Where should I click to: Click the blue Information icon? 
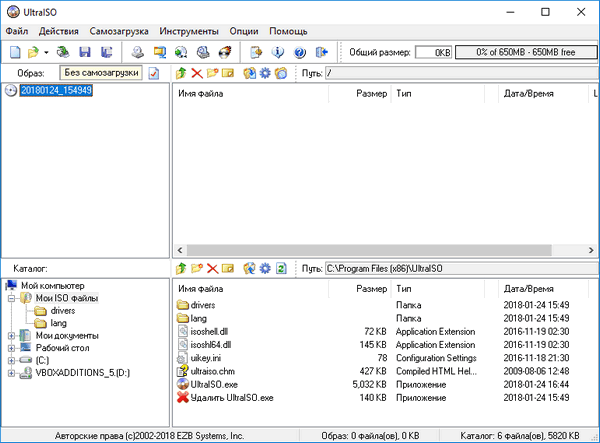click(278, 52)
